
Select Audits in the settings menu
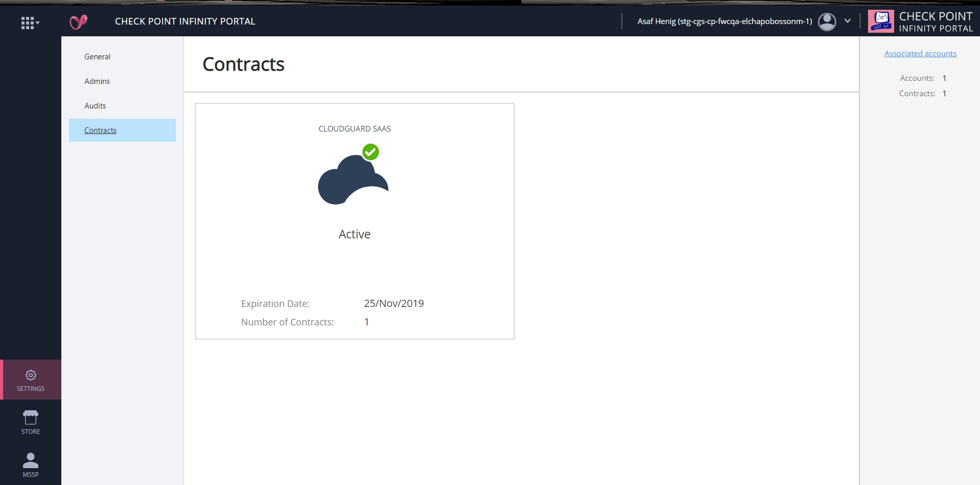pyautogui.click(x=95, y=106)
